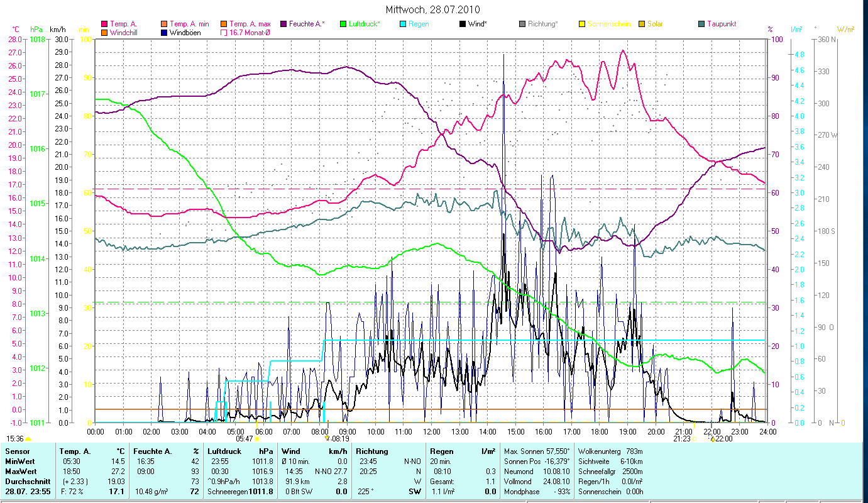Toggle the hollow 16.7 Monat-Ø legend box
The width and height of the screenshot is (868, 503).
pos(224,33)
